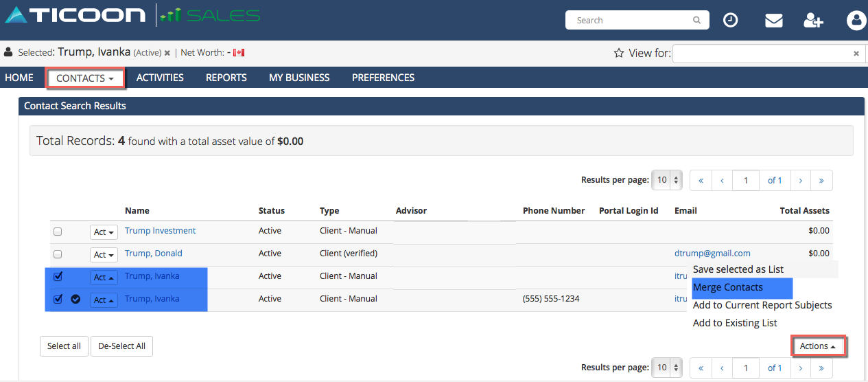Screen dimensions: 868x382
Task: Open the user profile icon
Action: coord(856,21)
